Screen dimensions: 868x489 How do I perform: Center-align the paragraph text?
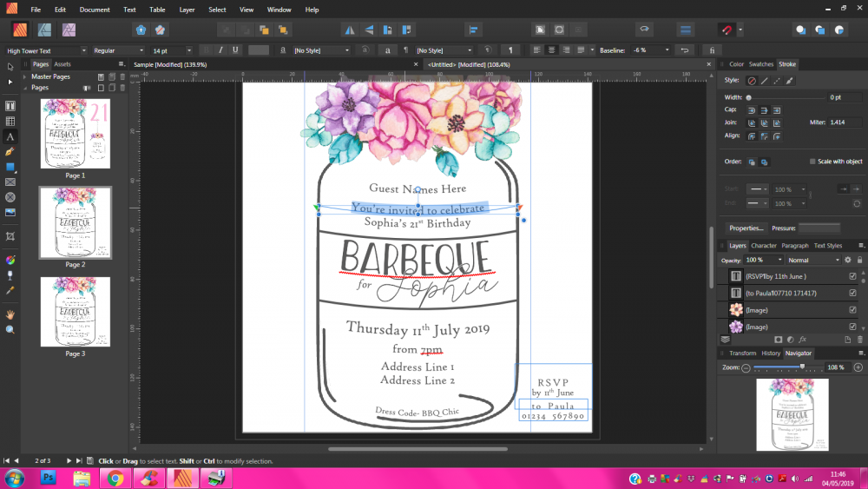pos(551,50)
